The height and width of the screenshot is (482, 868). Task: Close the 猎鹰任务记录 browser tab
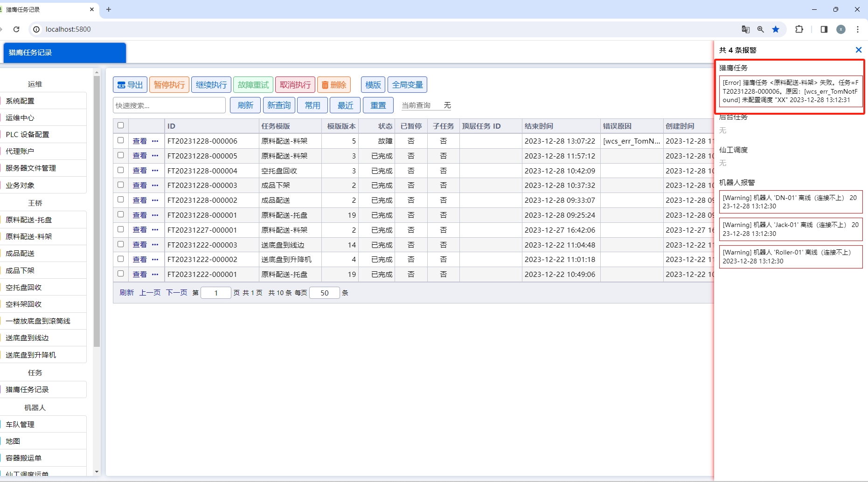click(x=92, y=9)
